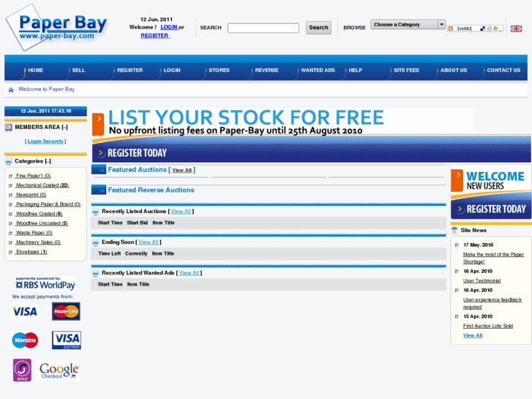Click the Ending Soon collapse icon
Image resolution: width=532 pixels, height=399 pixels.
pos(95,242)
